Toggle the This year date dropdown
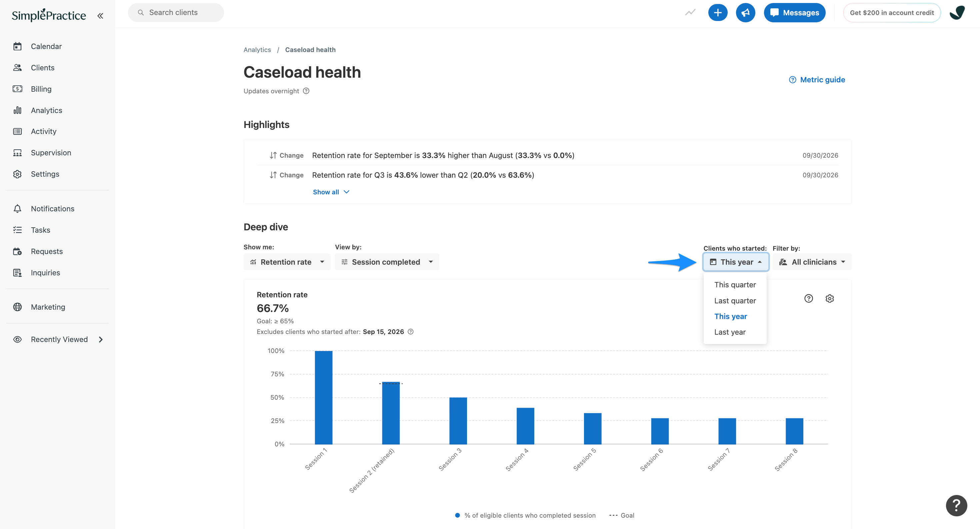The height and width of the screenshot is (529, 980). tap(735, 262)
